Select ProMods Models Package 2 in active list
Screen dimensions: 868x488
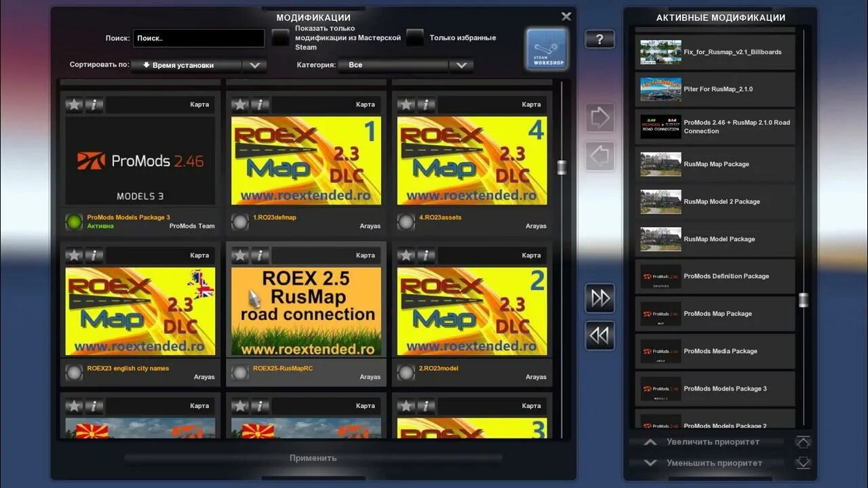715,419
